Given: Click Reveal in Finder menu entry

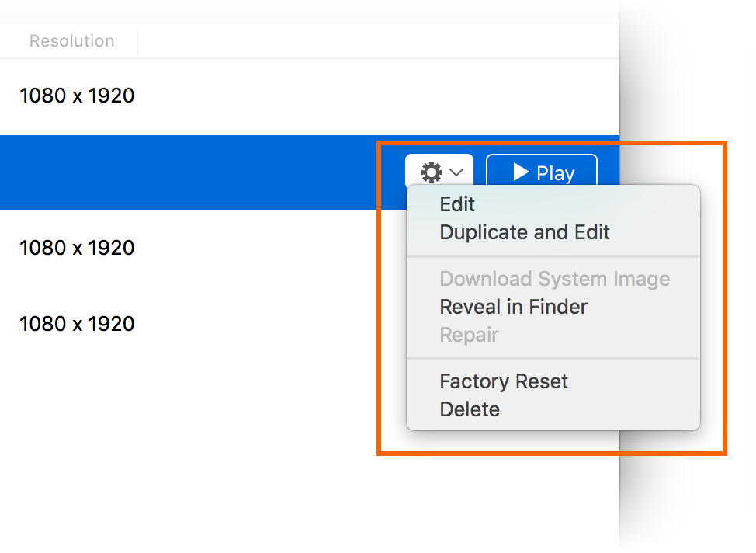Looking at the screenshot, I should click(x=513, y=307).
